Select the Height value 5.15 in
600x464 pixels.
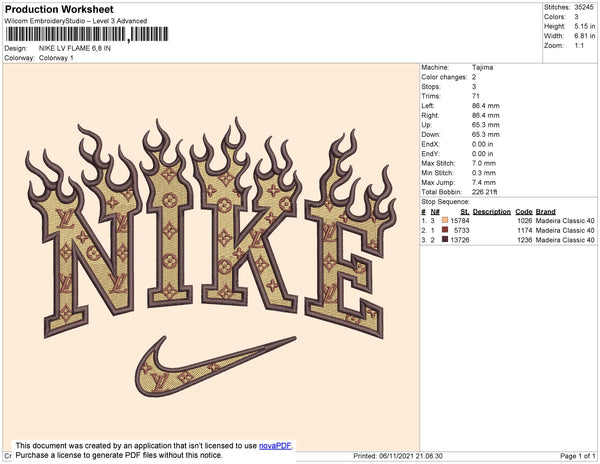coord(584,26)
